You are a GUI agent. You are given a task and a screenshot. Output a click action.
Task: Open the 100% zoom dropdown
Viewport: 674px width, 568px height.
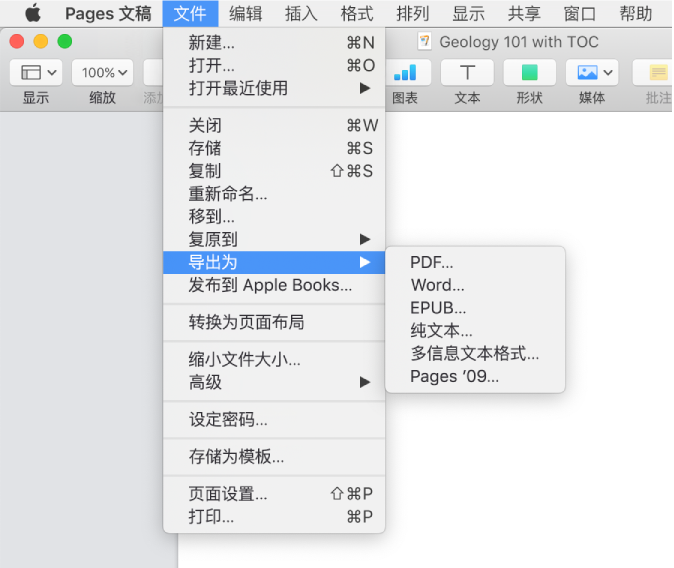pos(103,72)
